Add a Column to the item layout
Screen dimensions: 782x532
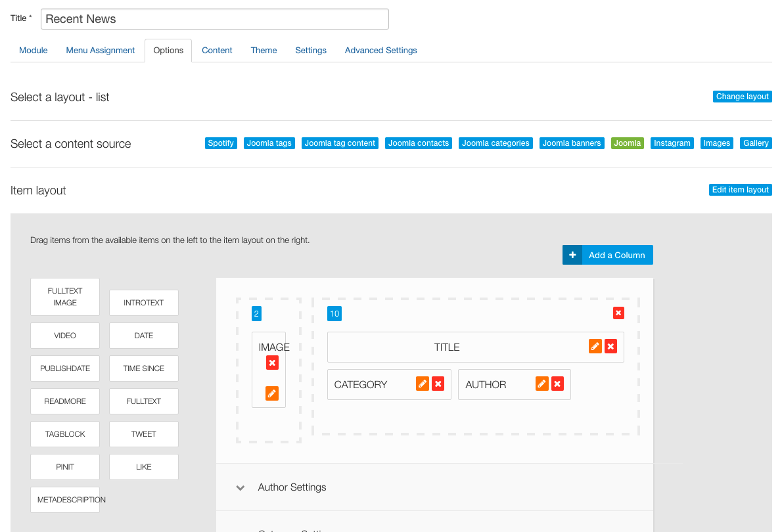(607, 255)
